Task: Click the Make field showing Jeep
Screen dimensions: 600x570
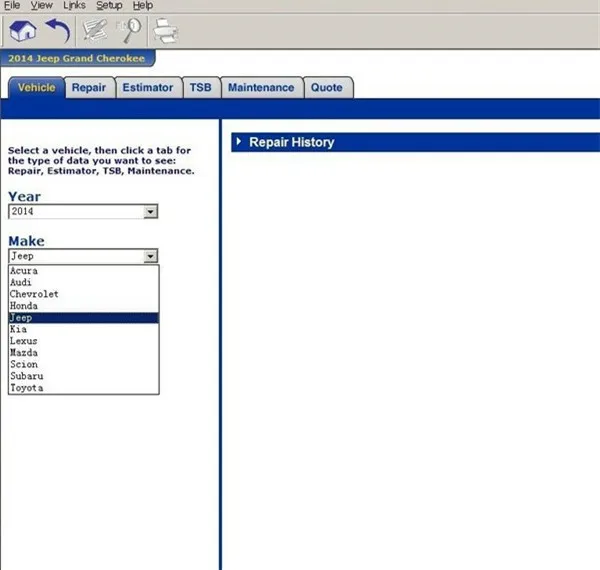Action: pyautogui.click(x=83, y=256)
